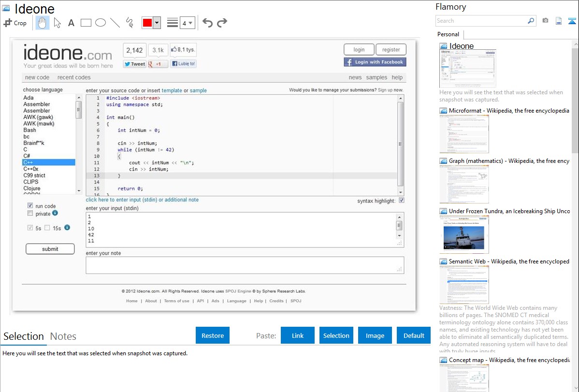The image size is (579, 392).
Task: Select the rectangle drawing tool
Action: point(86,23)
